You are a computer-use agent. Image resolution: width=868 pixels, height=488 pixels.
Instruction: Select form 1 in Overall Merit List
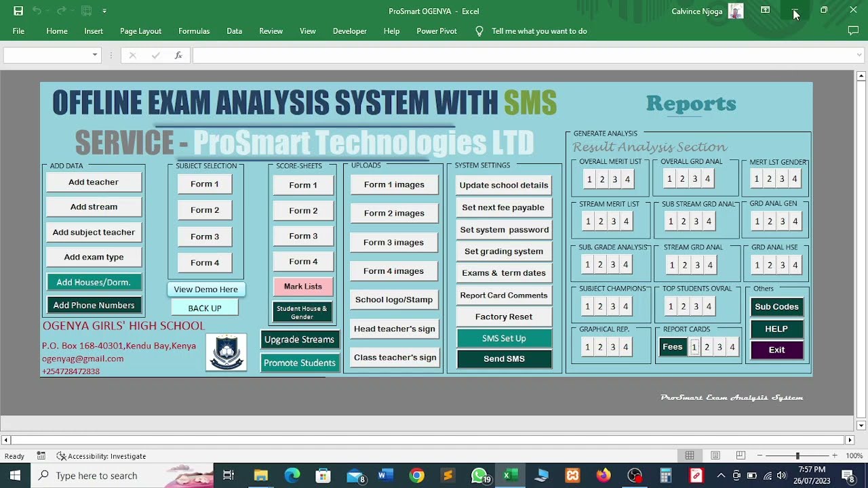tap(589, 179)
